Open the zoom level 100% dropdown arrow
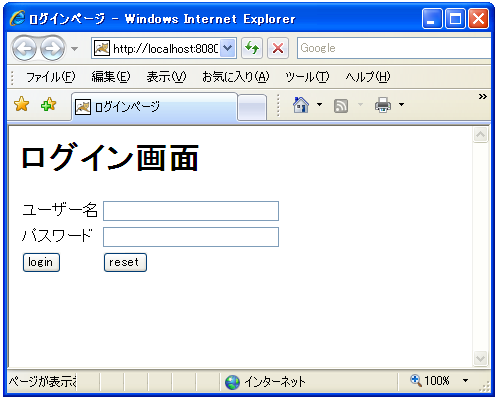Viewport: 497px width, 398px height. coord(465,380)
